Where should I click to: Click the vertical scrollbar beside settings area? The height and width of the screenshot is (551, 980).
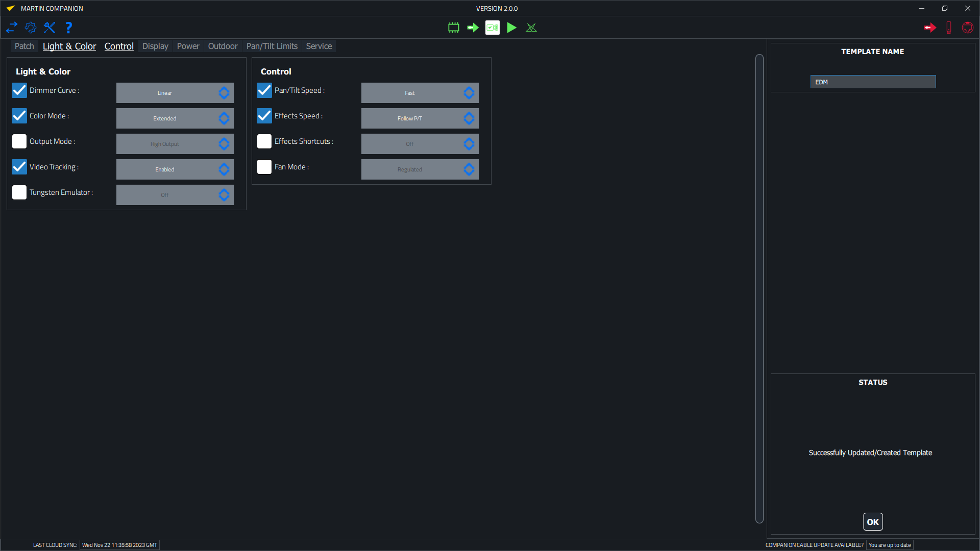[759, 288]
